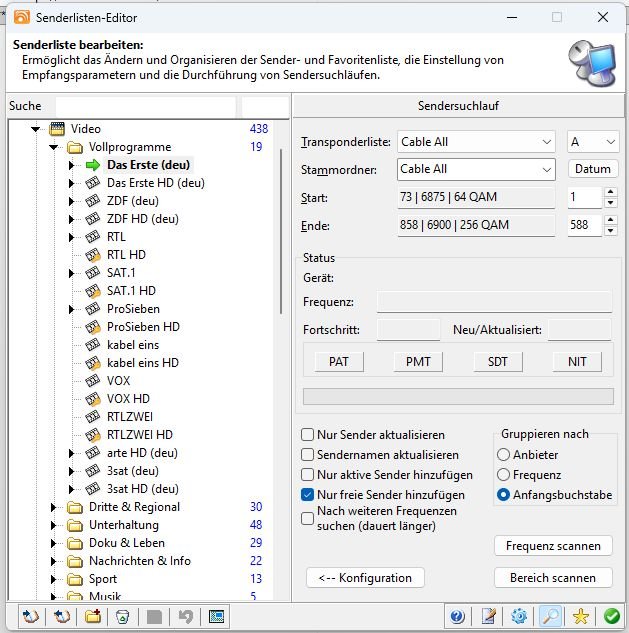Image resolution: width=629 pixels, height=633 pixels.
Task: Click the filmstrip icon of RTL HD
Action: tap(93, 255)
